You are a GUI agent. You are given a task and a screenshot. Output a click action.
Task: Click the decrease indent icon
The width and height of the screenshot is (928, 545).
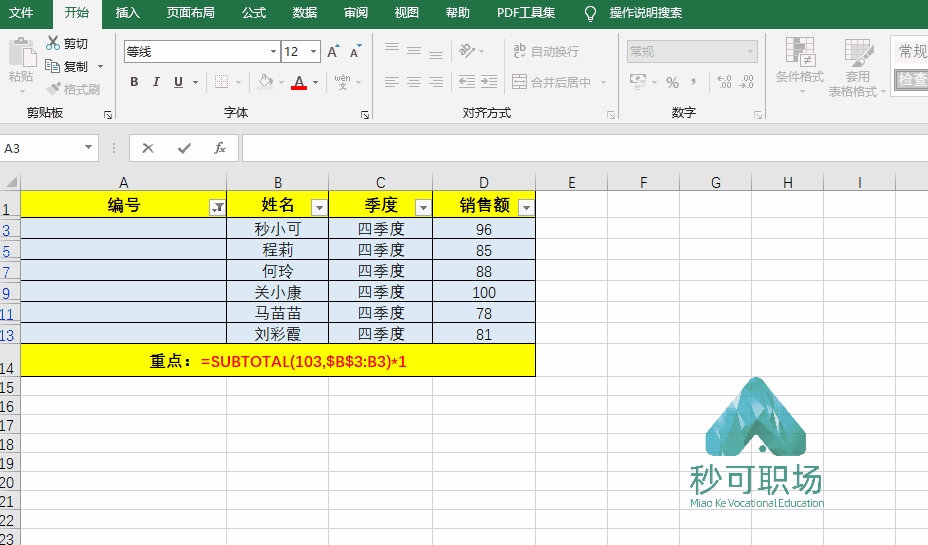[x=467, y=82]
